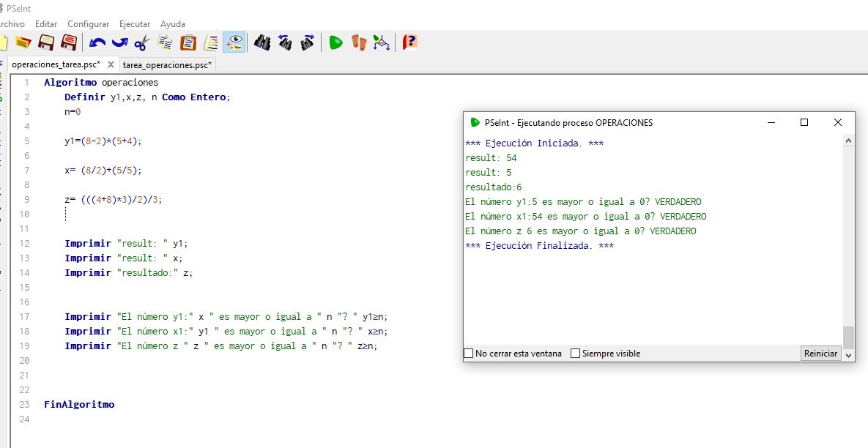This screenshot has width=868, height=448.
Task: Maximize the Ejecutando proceso window
Action: 804,122
